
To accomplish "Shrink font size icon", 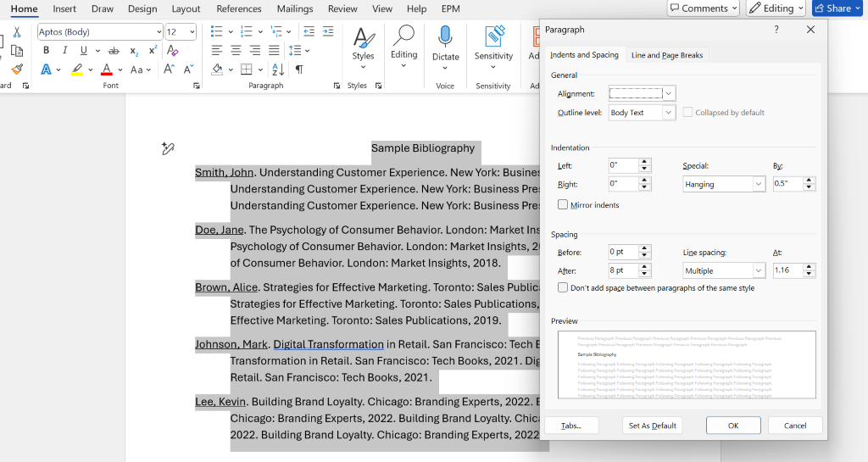I will [x=189, y=70].
